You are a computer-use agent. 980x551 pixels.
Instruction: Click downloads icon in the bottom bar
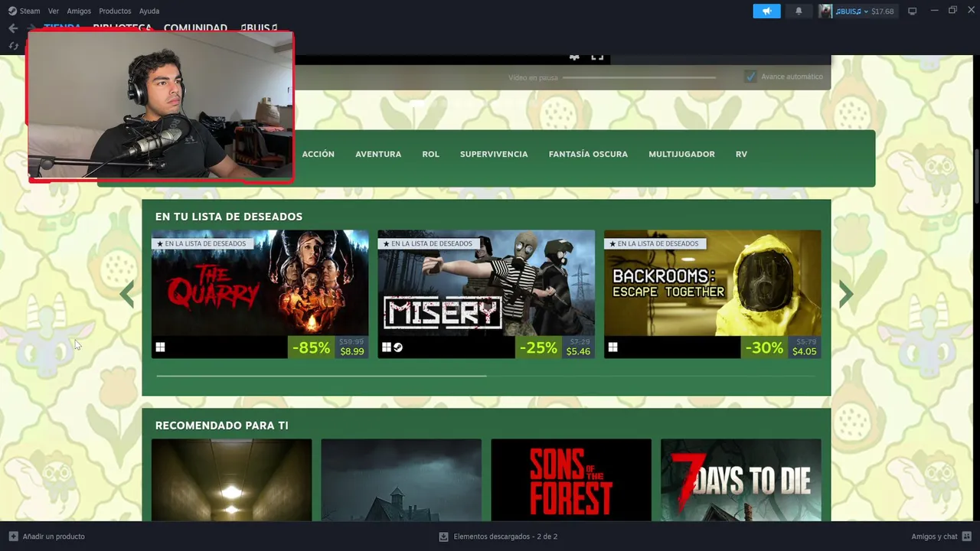(443, 536)
